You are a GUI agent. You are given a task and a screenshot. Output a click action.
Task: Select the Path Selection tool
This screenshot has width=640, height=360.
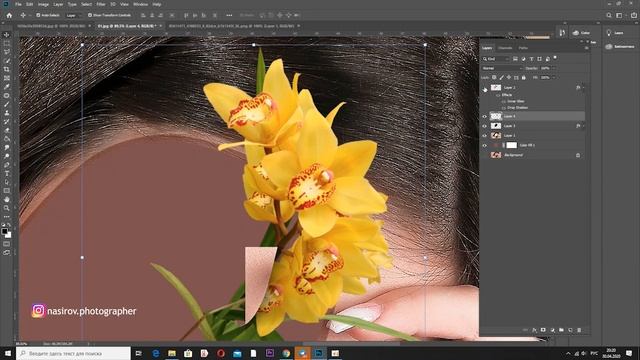point(7,182)
